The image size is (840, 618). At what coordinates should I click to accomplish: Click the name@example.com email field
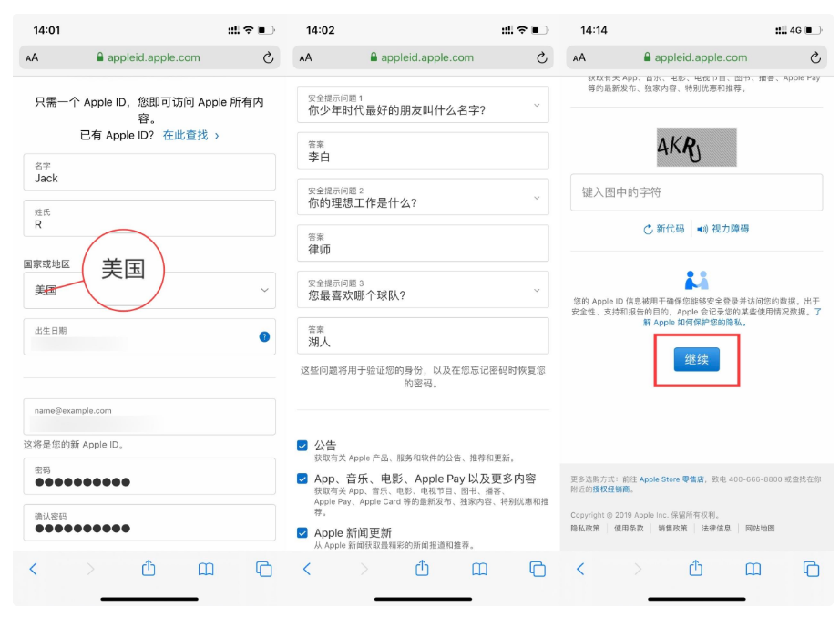tap(149, 417)
